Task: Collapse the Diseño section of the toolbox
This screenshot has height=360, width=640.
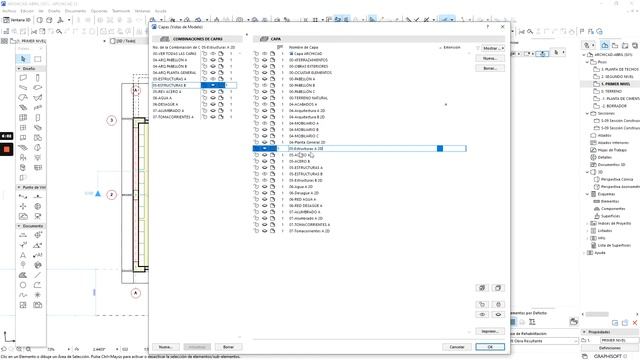Action: pyautogui.click(x=19, y=69)
